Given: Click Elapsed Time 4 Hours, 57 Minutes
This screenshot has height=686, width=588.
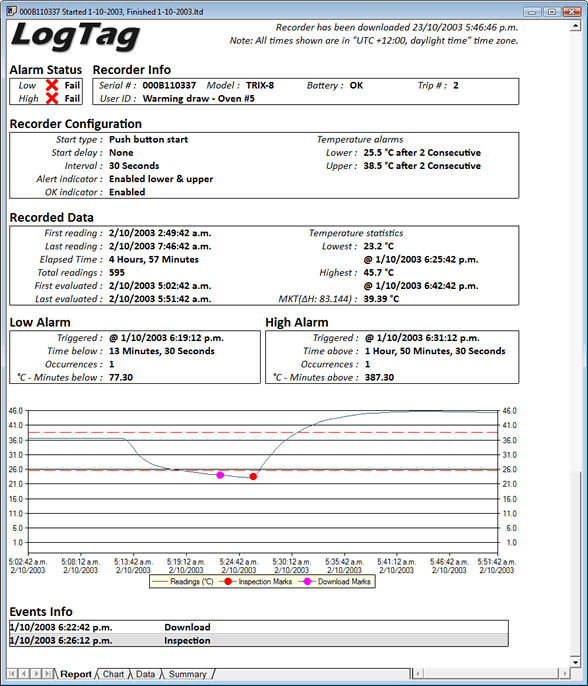Looking at the screenshot, I should [154, 259].
